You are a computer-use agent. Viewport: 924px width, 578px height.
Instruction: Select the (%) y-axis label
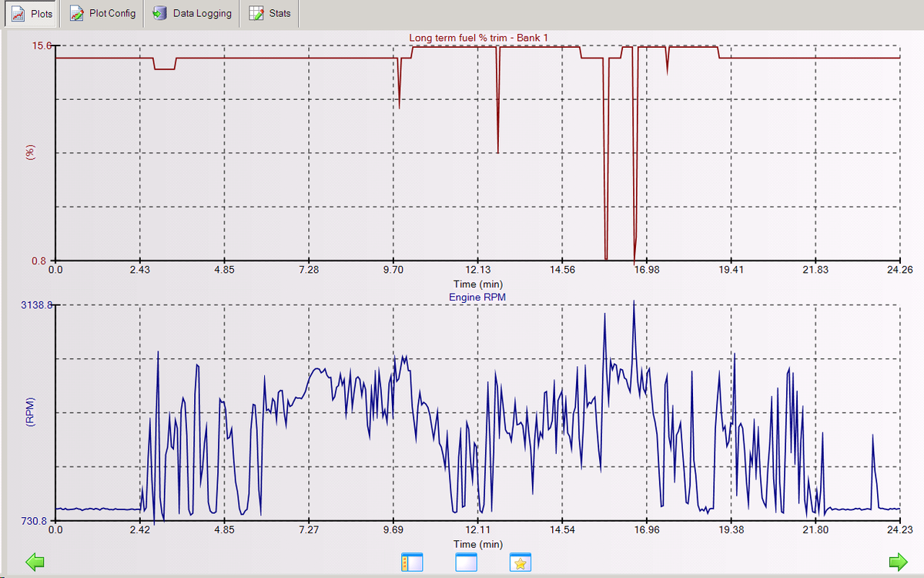coord(31,152)
